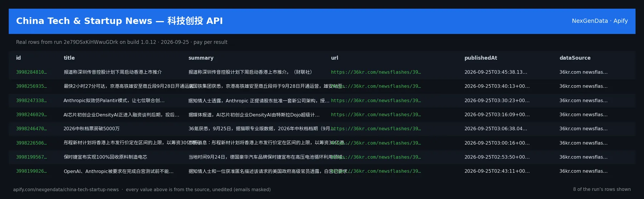Click timestamp 2026-09-25T02:43:11+00…
The image size is (644, 199).
tap(497, 171)
